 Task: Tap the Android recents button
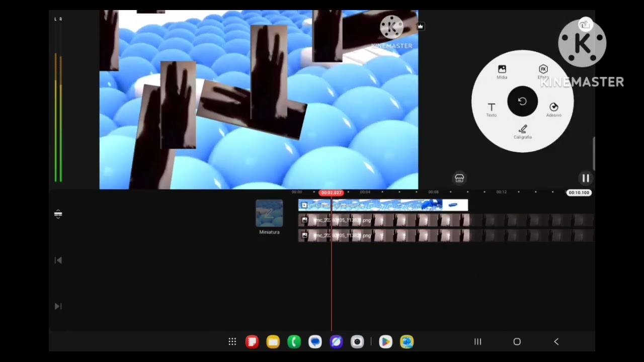click(x=477, y=342)
